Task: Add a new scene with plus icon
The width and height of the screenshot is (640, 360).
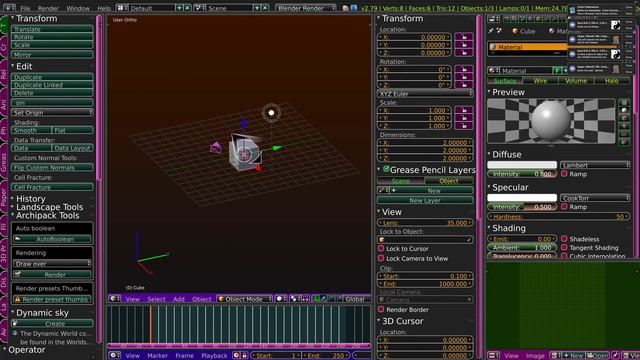Action: [257, 8]
